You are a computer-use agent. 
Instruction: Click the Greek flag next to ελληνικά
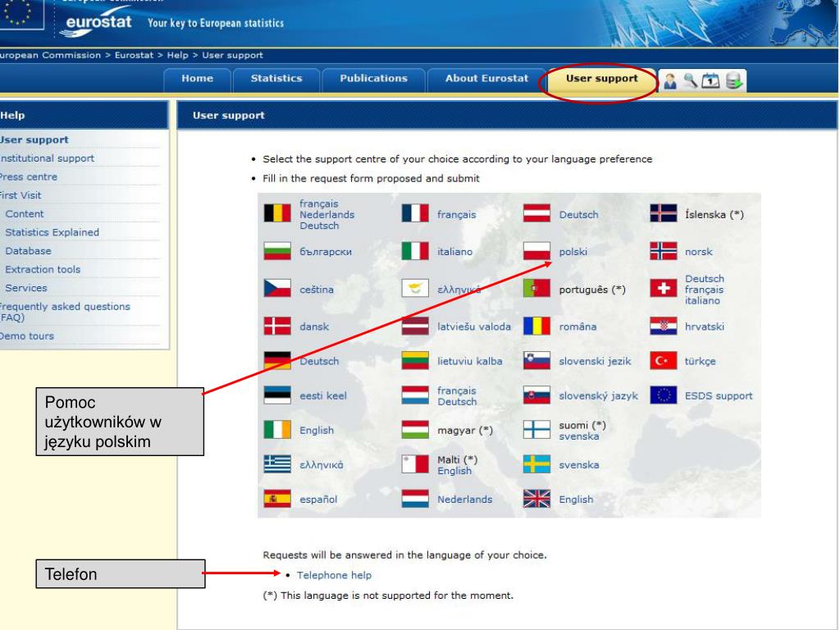(x=277, y=464)
